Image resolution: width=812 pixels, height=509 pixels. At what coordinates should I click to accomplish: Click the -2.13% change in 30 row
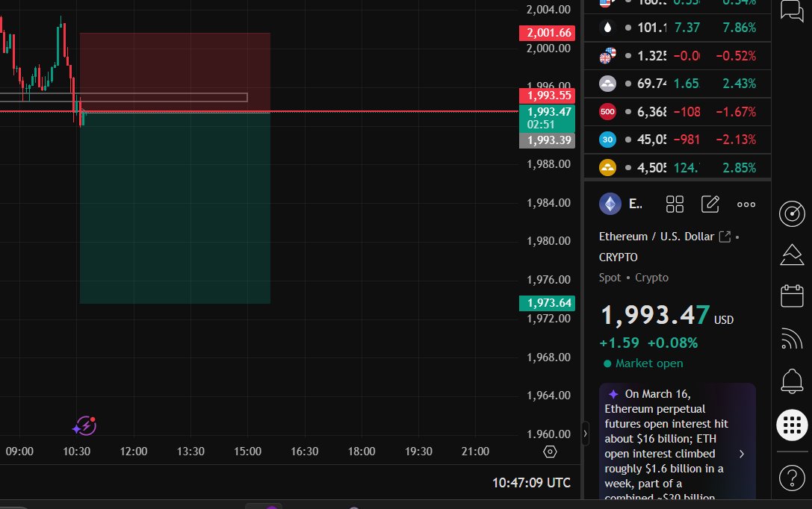(x=736, y=139)
